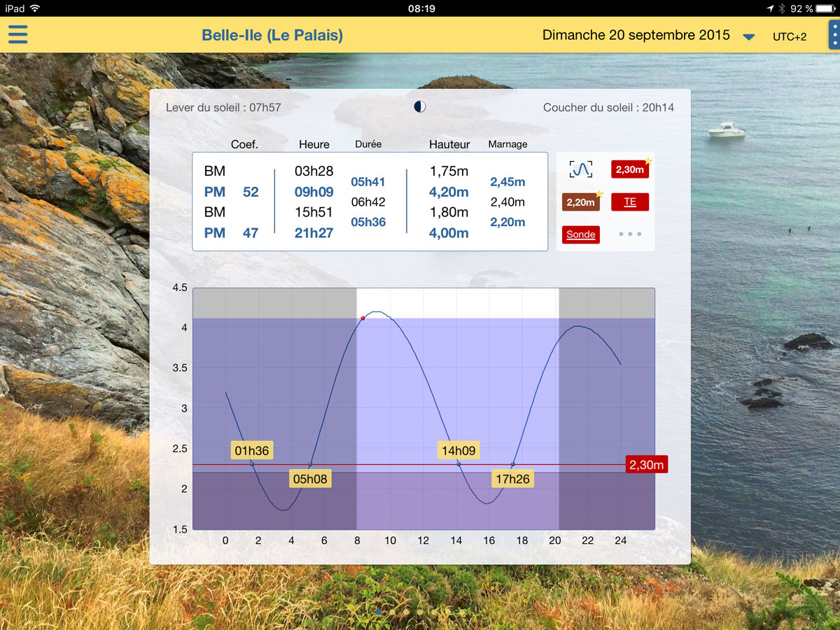Tap the blue active page indicator dot
The image size is (840, 630).
379,612
